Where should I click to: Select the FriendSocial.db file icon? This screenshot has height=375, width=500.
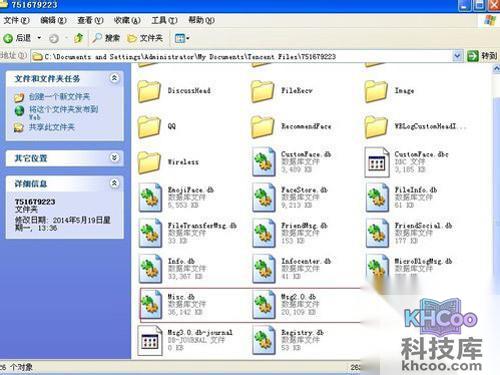click(377, 233)
